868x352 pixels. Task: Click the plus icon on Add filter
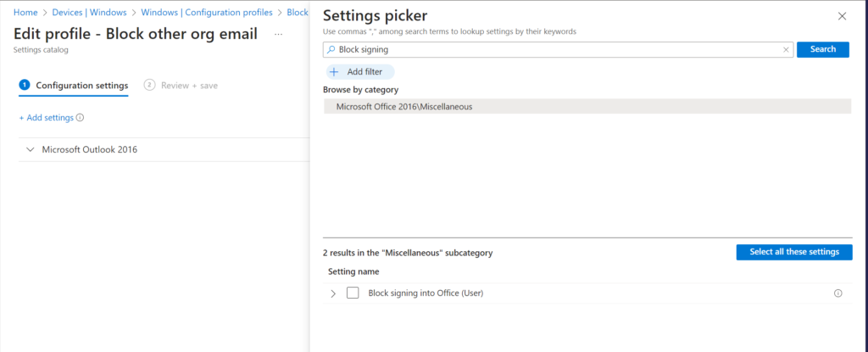(x=334, y=71)
